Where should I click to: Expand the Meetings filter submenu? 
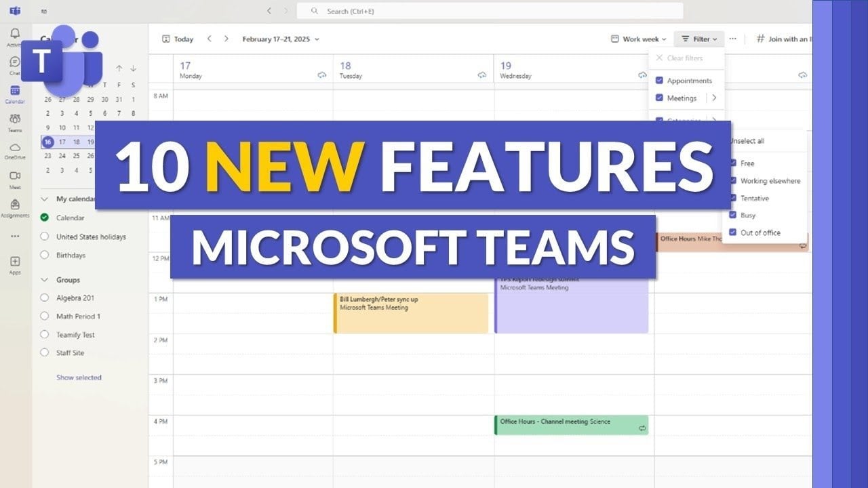point(714,98)
